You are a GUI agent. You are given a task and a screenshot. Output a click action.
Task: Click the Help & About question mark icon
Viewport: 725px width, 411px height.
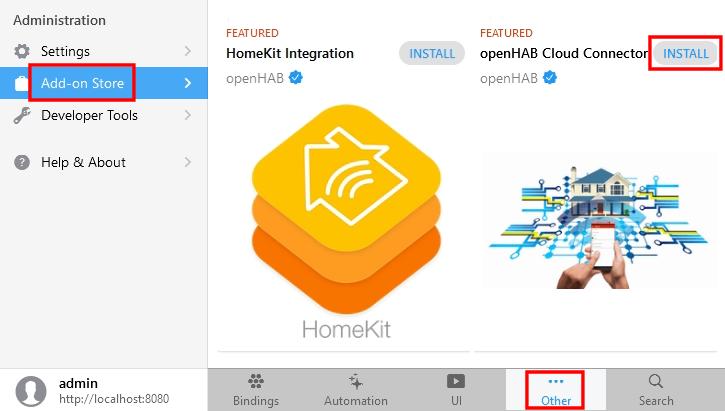click(22, 162)
